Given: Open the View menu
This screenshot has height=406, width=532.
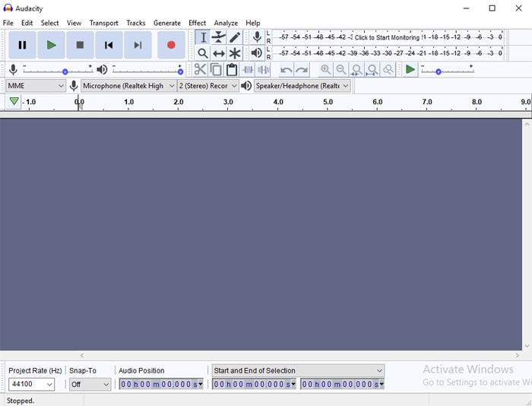Looking at the screenshot, I should click(74, 23).
